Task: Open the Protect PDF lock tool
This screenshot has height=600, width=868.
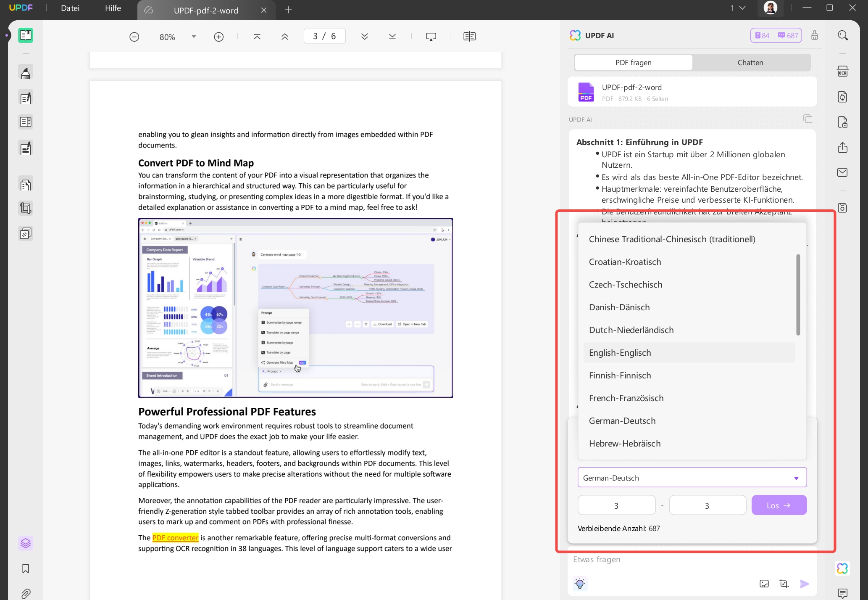Action: click(843, 122)
